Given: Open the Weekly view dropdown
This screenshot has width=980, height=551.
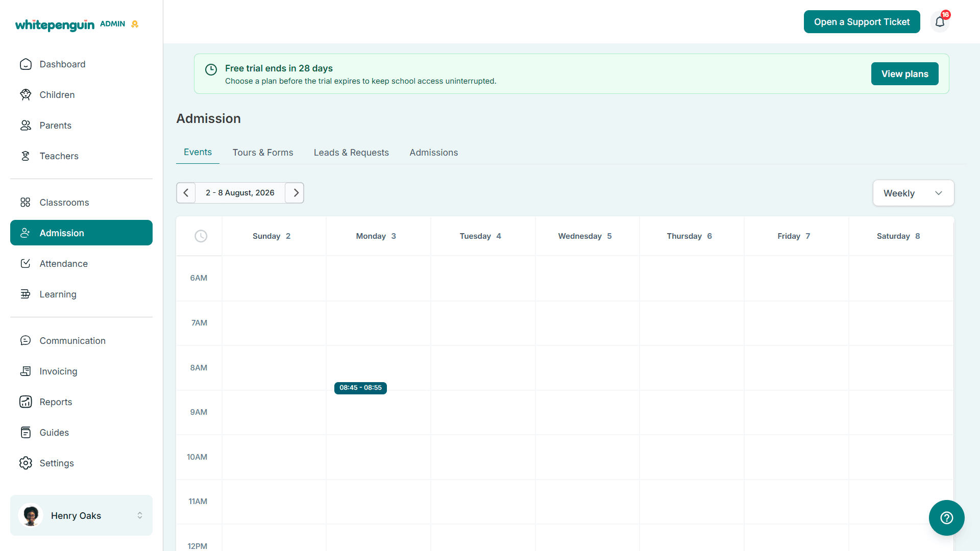Looking at the screenshot, I should pos(914,193).
